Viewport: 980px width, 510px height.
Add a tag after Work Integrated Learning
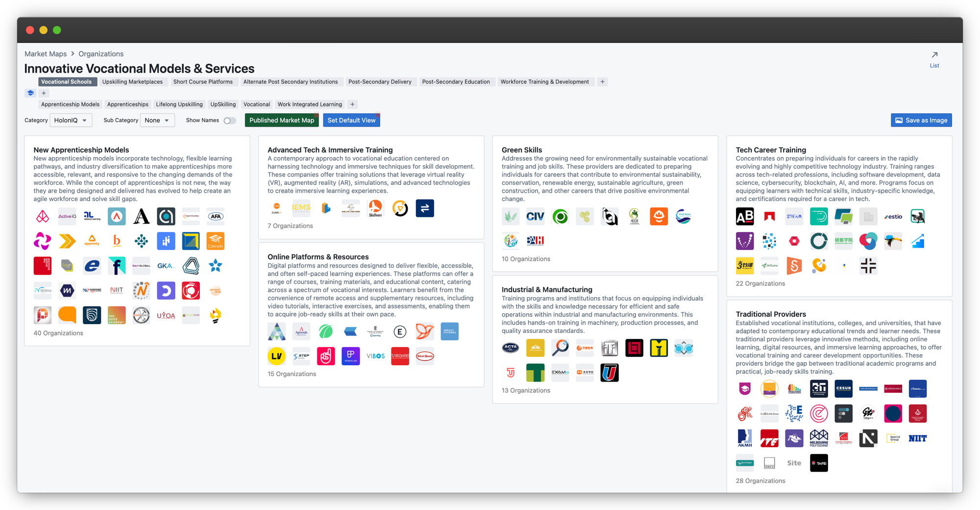352,104
